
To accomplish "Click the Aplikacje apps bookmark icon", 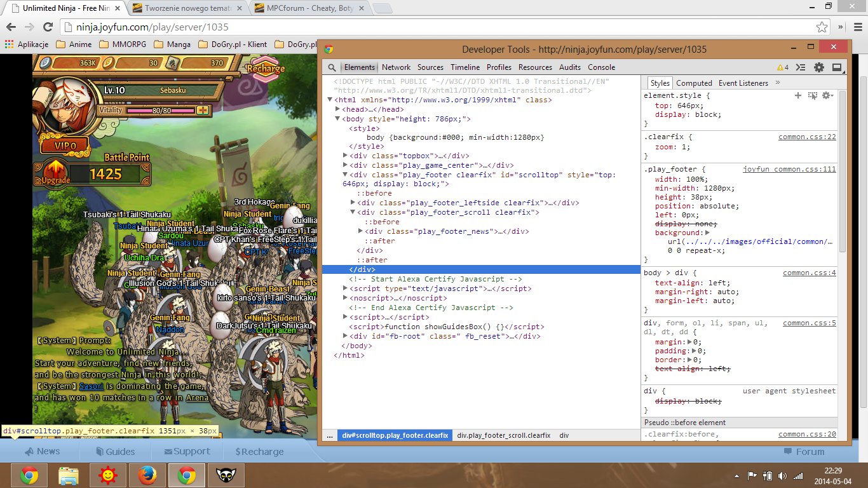I will click(x=9, y=44).
